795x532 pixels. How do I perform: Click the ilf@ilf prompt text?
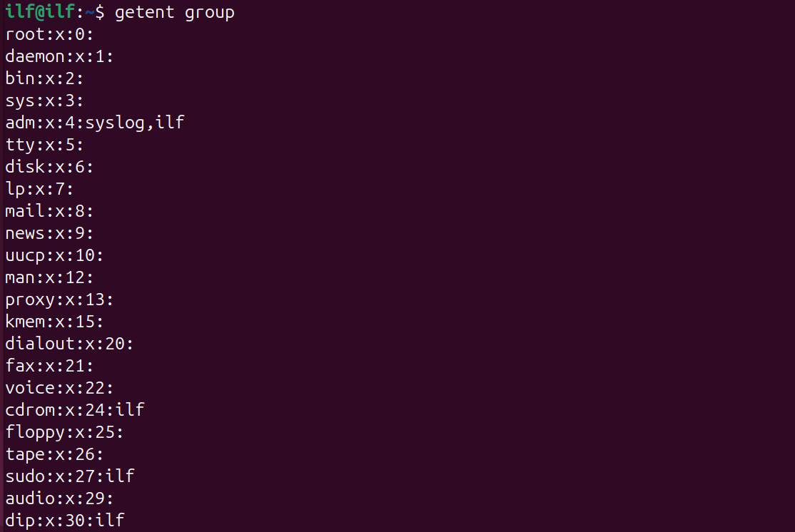pyautogui.click(x=40, y=11)
